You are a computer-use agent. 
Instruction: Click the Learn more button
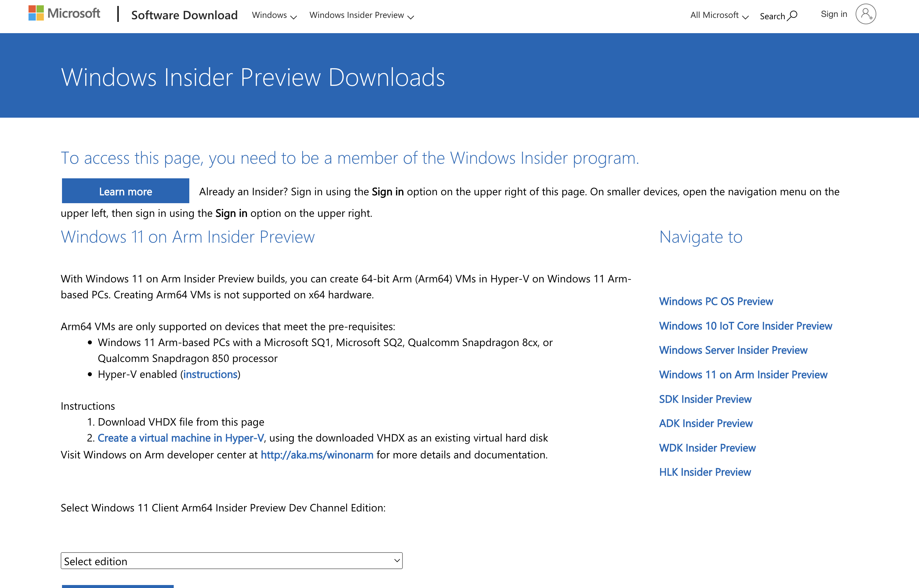(125, 191)
